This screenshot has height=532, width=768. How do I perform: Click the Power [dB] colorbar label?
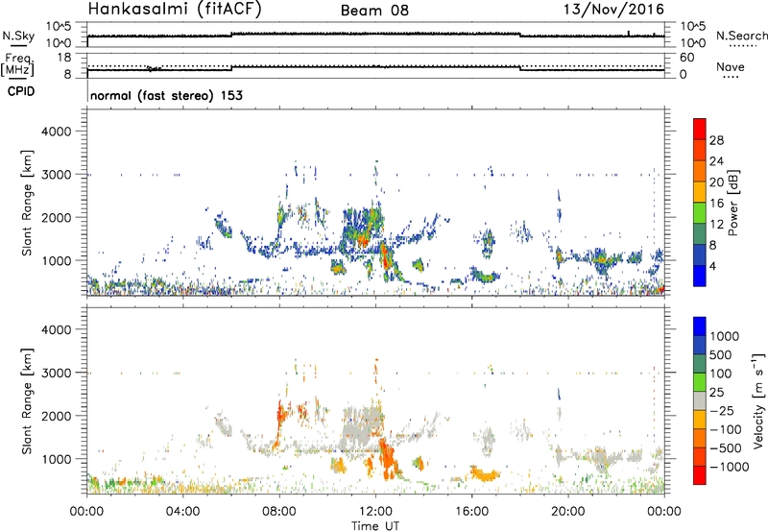click(x=732, y=203)
